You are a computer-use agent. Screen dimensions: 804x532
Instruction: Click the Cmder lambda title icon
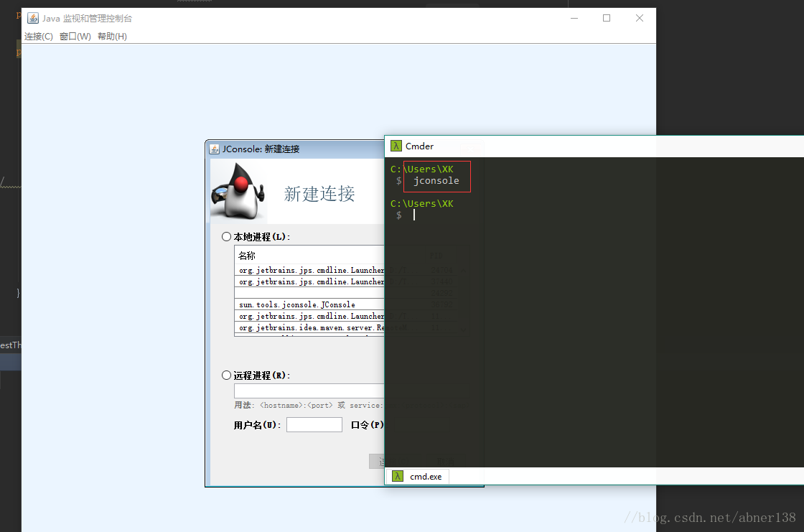[x=396, y=146]
